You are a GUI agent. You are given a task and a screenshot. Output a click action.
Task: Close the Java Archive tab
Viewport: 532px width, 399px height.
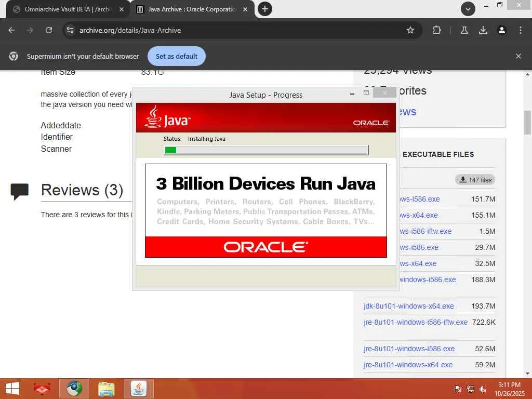(x=245, y=9)
